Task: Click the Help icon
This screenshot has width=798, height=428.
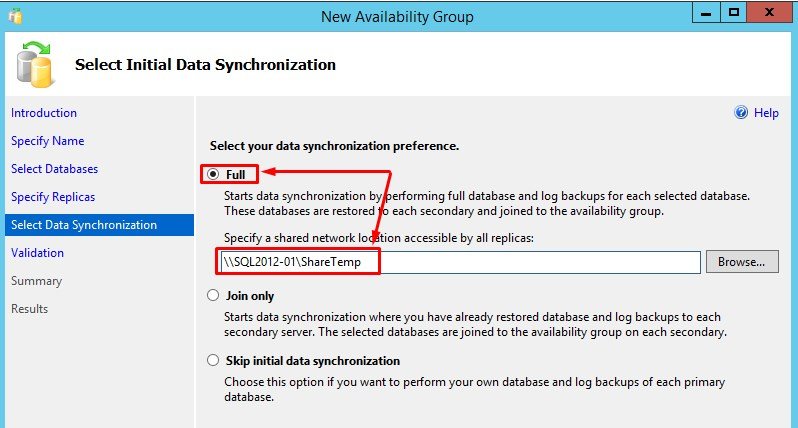Action: [x=742, y=114]
